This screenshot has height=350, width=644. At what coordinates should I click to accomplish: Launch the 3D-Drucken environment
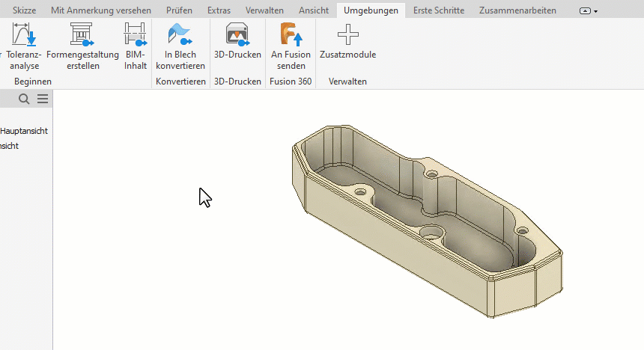coord(237,41)
